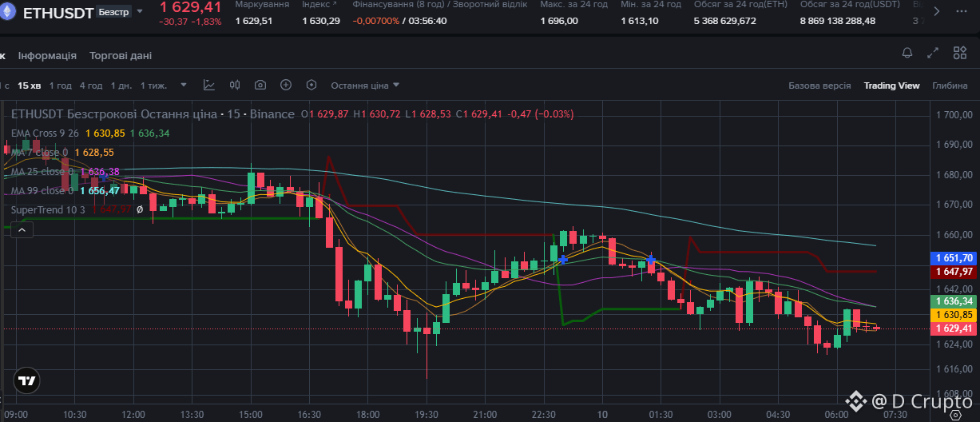
Task: Click the MA 7 close 0 legend
Action: tap(40, 152)
